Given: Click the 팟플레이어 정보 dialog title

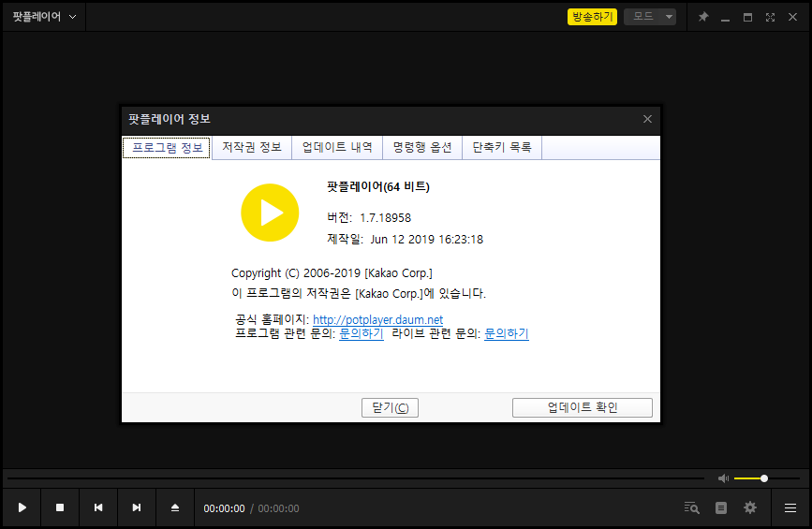Looking at the screenshot, I should [170, 119].
